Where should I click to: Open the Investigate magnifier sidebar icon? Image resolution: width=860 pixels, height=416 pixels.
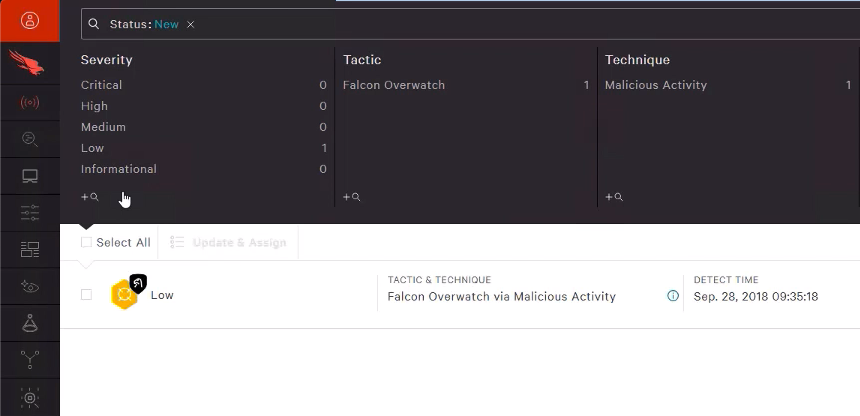click(x=30, y=139)
